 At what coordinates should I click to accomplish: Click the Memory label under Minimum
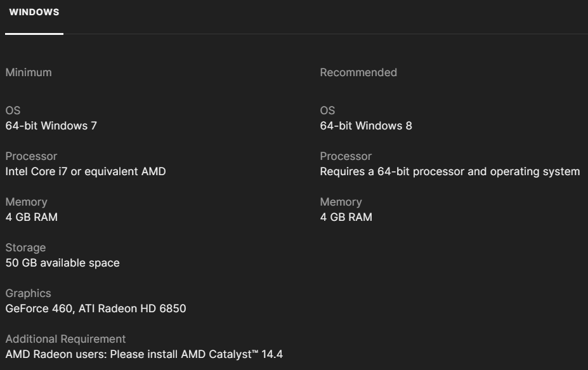[x=26, y=202]
